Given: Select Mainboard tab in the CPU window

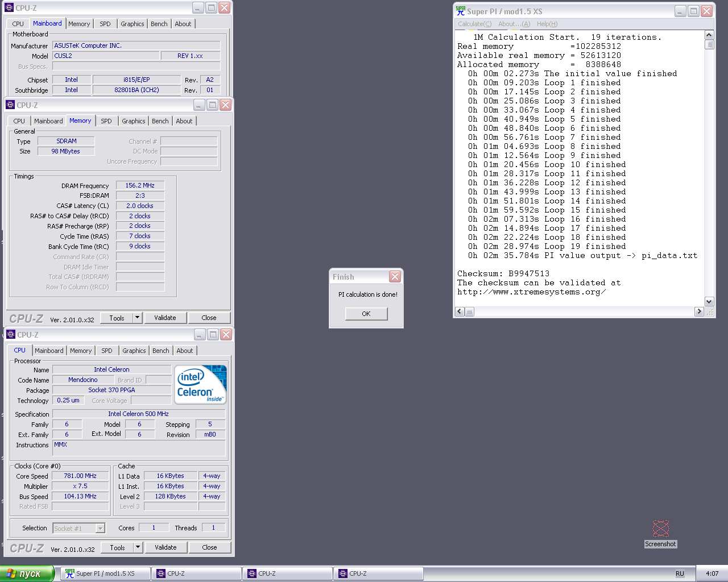Looking at the screenshot, I should pos(49,351).
